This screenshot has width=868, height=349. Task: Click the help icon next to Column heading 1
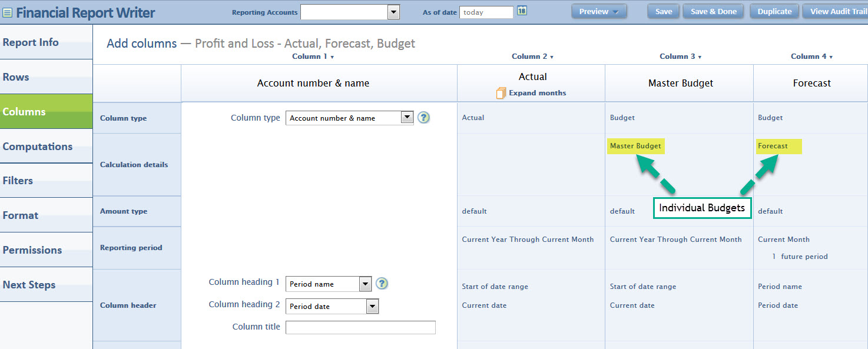(x=382, y=284)
